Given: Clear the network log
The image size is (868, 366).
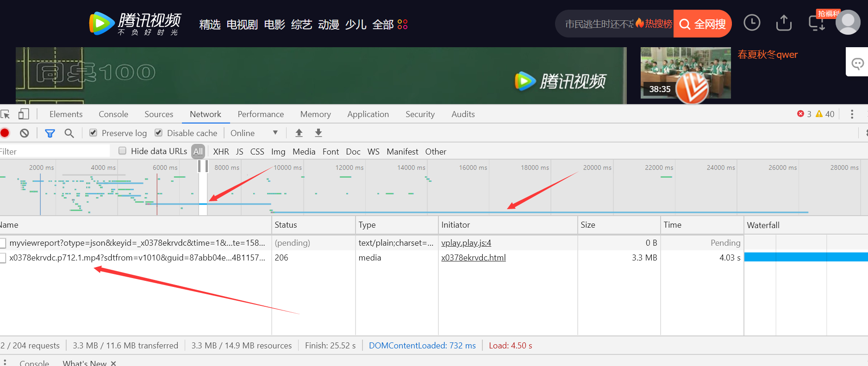Looking at the screenshot, I should 25,133.
